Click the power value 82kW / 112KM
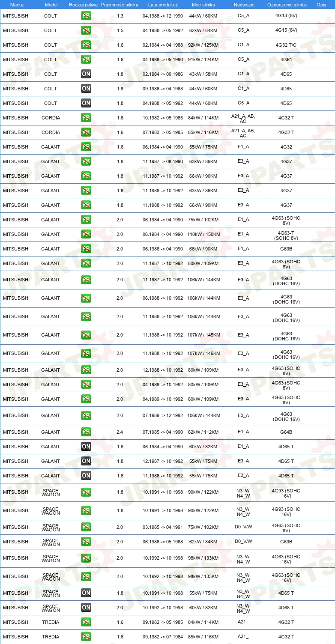This screenshot has width=335, height=644. click(x=203, y=432)
